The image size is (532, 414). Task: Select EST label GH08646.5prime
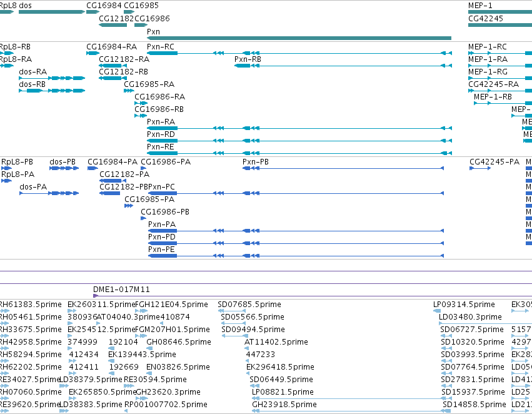click(x=179, y=343)
